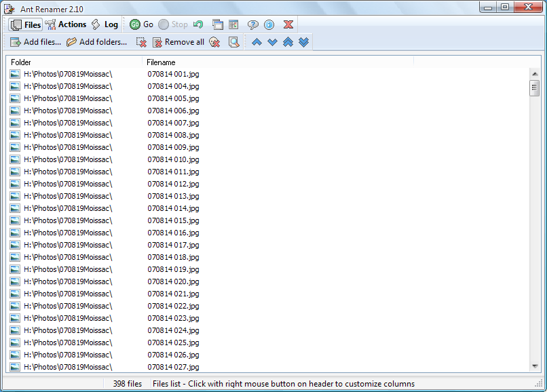Select file 070814 024.jpg
547x392 pixels.
[173, 330]
